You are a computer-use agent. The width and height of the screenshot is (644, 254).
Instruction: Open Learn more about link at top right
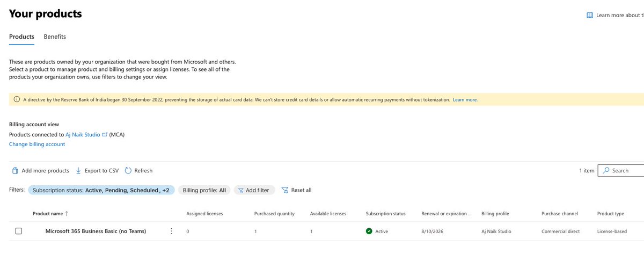[x=620, y=15]
